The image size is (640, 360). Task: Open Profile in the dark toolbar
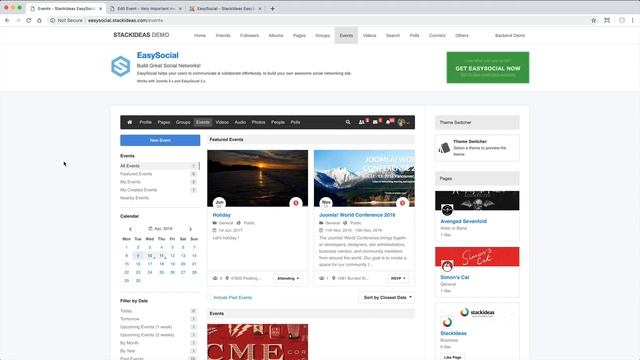145,122
